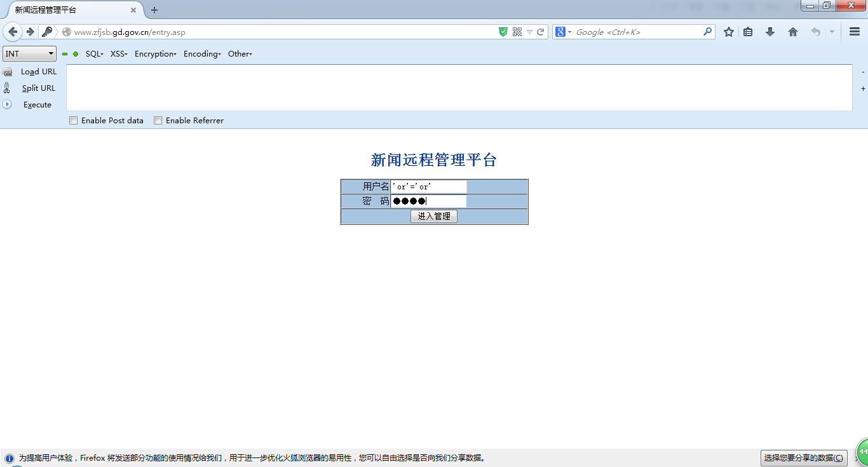
Task: Click the printer-like icon beside Load URL
Action: (x=8, y=72)
